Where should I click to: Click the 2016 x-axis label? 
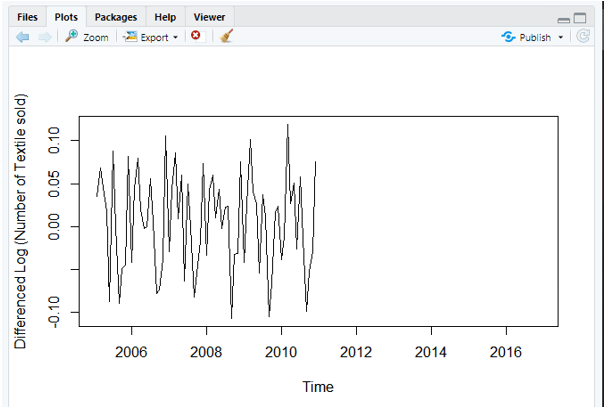pos(506,352)
